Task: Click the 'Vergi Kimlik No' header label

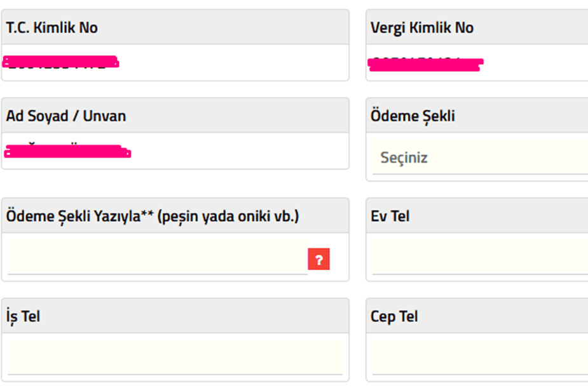Action: click(422, 28)
